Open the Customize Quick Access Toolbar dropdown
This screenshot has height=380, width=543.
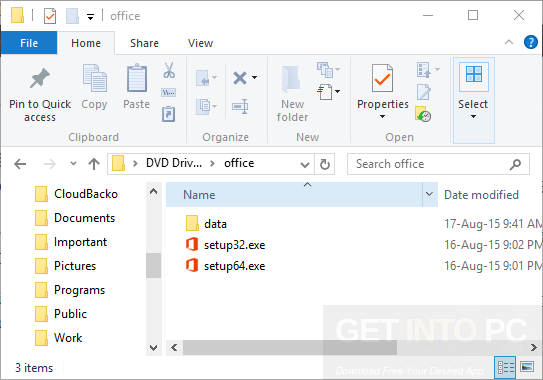click(90, 16)
